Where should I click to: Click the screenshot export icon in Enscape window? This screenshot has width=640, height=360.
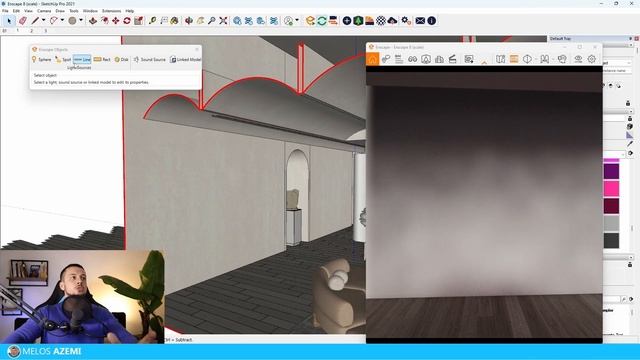pyautogui.click(x=469, y=59)
